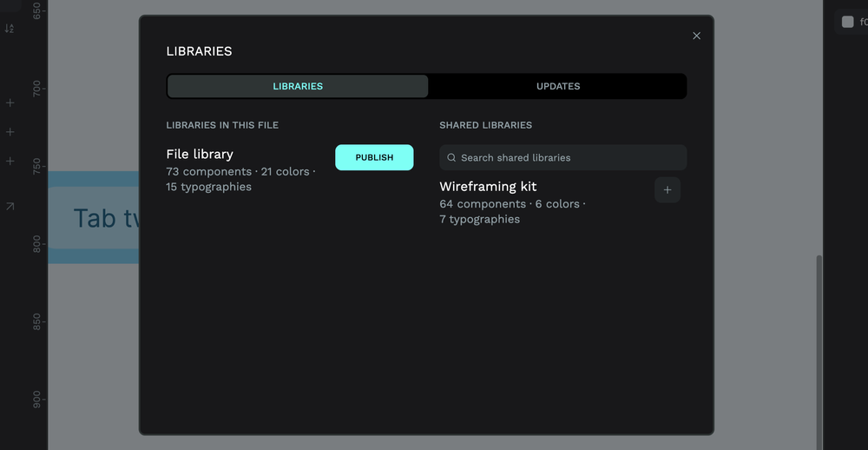Click the A-Z sort icon in left sidebar
The image size is (868, 450).
[x=10, y=29]
